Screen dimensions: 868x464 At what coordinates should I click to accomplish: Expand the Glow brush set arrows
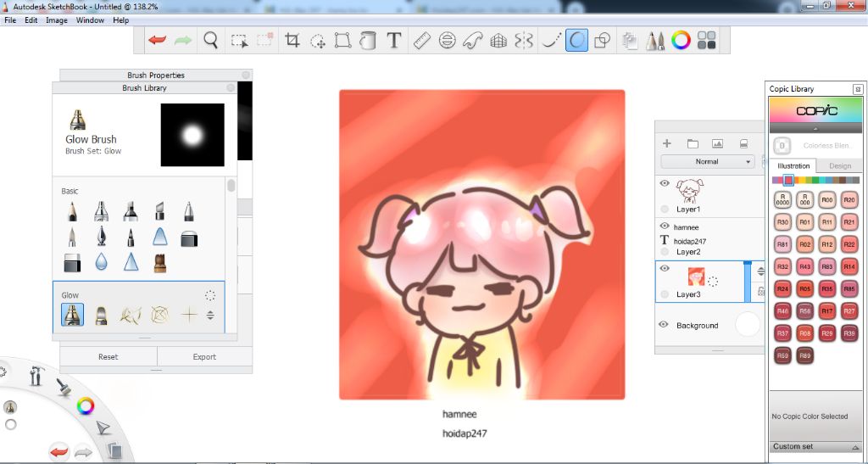point(210,315)
